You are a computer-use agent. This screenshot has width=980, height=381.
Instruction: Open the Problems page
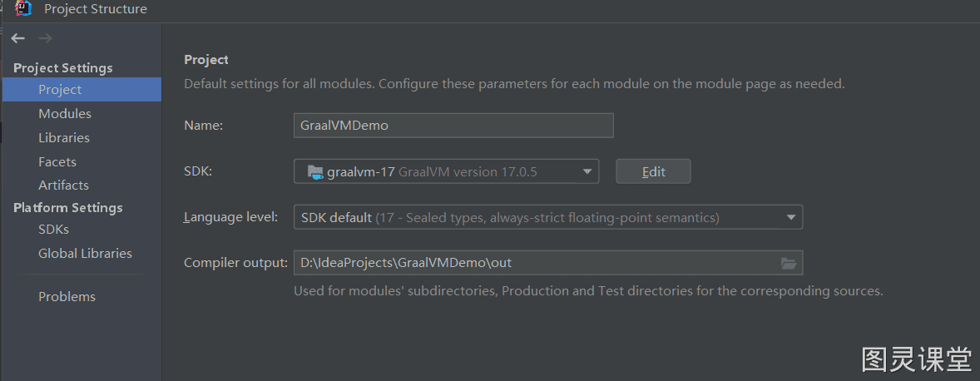tap(67, 297)
